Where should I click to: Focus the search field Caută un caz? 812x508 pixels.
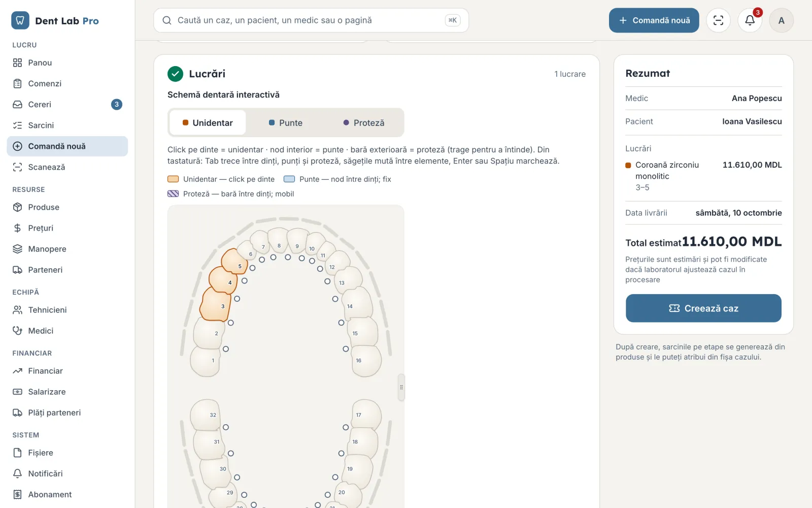click(311, 20)
